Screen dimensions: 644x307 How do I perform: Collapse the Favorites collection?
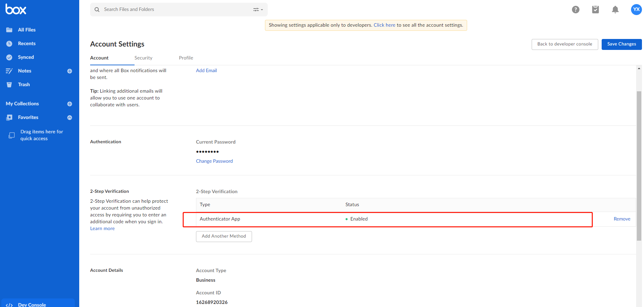click(x=70, y=118)
